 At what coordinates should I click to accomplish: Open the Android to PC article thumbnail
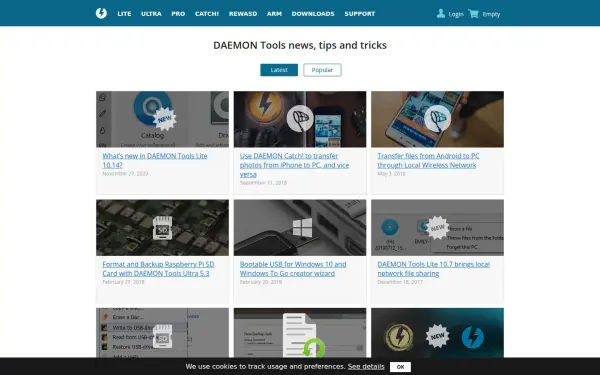437,119
